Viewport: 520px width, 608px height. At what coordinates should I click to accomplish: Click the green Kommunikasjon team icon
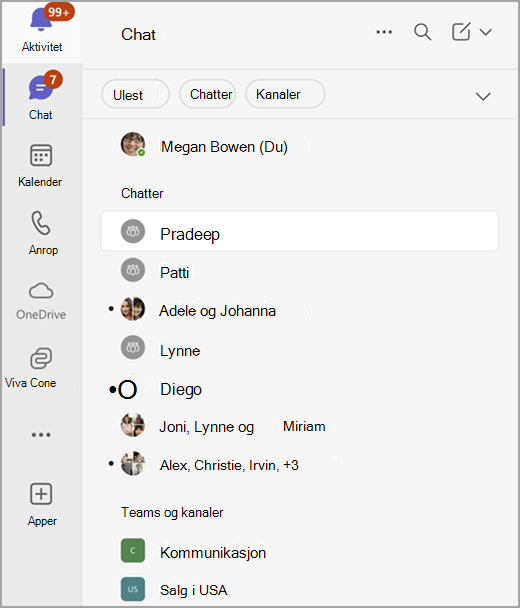pyautogui.click(x=133, y=550)
